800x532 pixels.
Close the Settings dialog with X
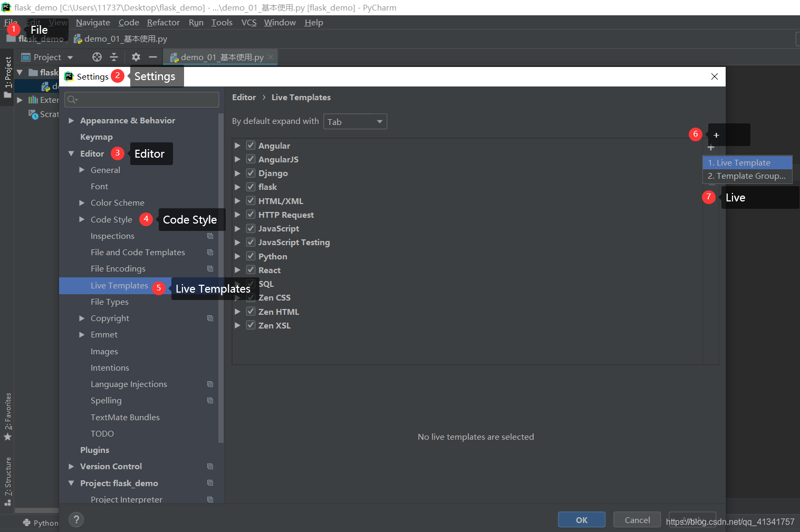715,76
